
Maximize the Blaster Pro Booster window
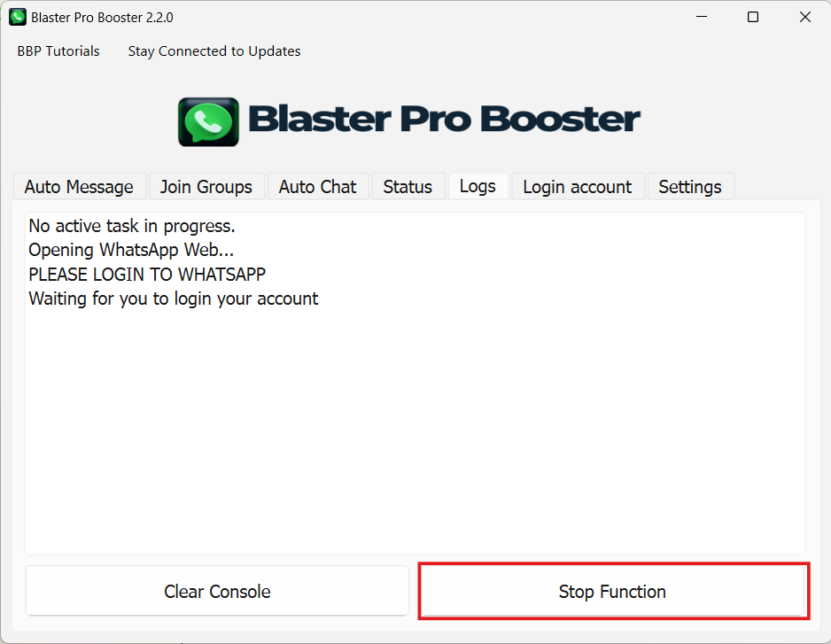click(753, 17)
